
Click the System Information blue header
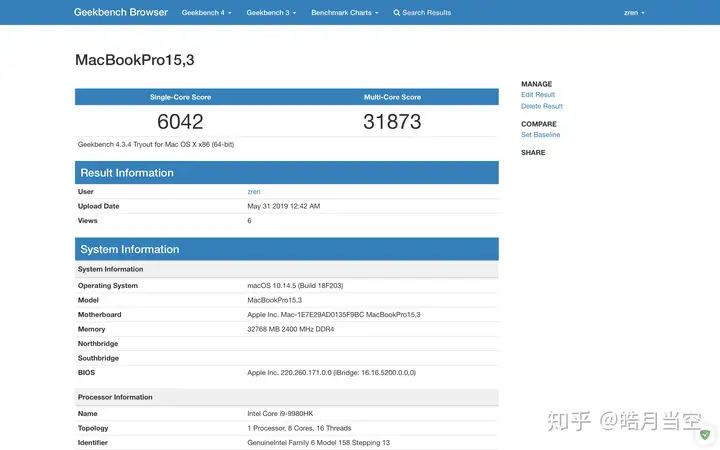point(287,249)
